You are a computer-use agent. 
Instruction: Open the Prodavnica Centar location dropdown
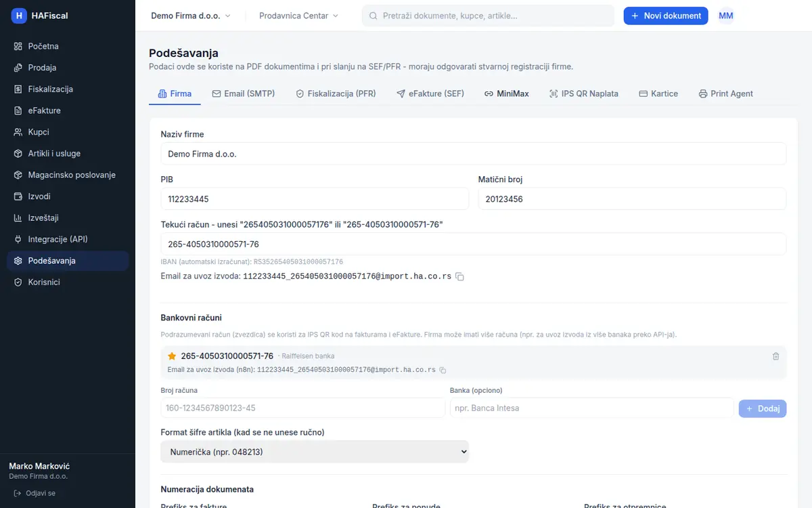click(x=299, y=16)
